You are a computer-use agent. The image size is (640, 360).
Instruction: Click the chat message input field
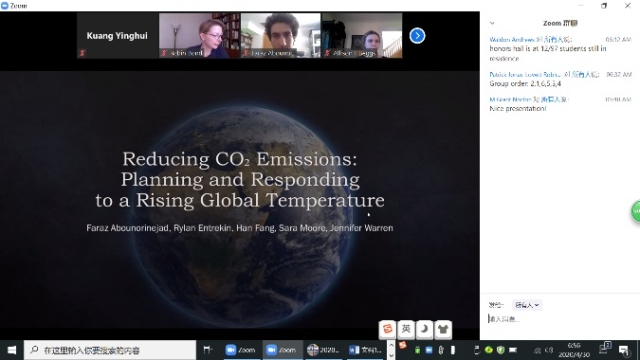(560, 319)
